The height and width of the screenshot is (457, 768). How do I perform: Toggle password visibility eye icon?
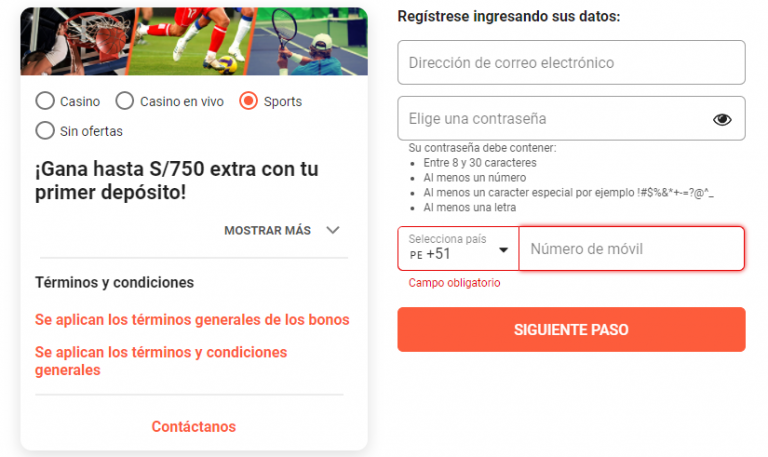(x=722, y=120)
